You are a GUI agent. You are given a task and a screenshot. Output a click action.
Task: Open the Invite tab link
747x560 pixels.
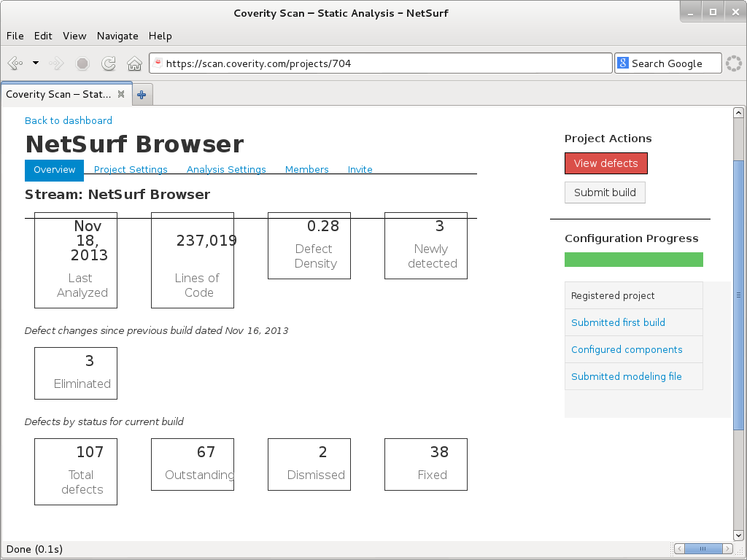tap(360, 169)
